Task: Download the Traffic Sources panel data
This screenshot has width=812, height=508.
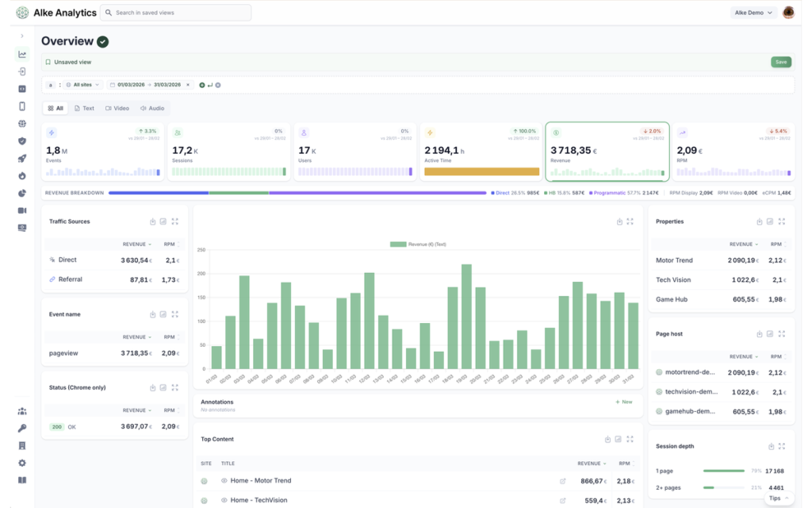Action: 153,221
